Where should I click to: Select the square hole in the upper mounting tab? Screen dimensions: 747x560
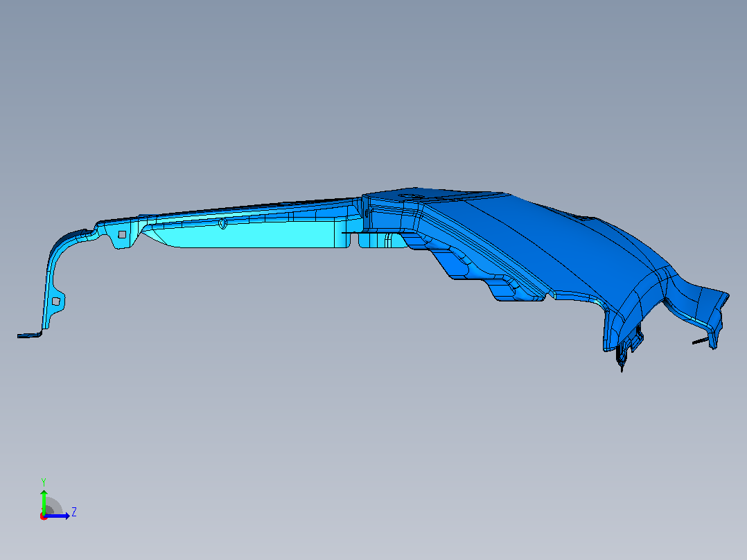click(x=123, y=234)
